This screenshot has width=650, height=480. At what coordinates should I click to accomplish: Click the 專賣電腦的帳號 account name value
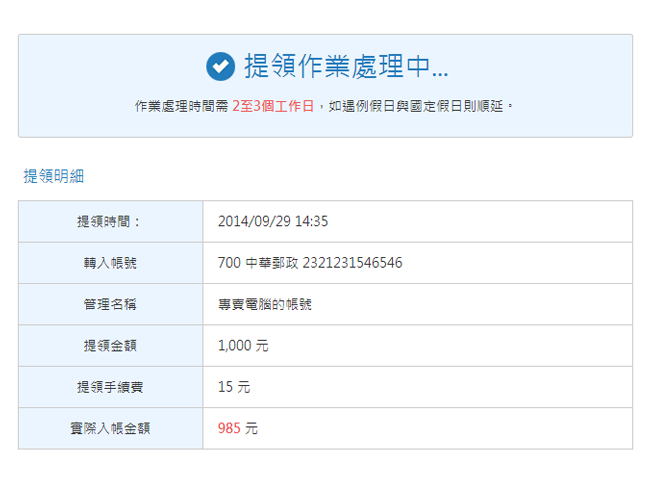pos(265,304)
